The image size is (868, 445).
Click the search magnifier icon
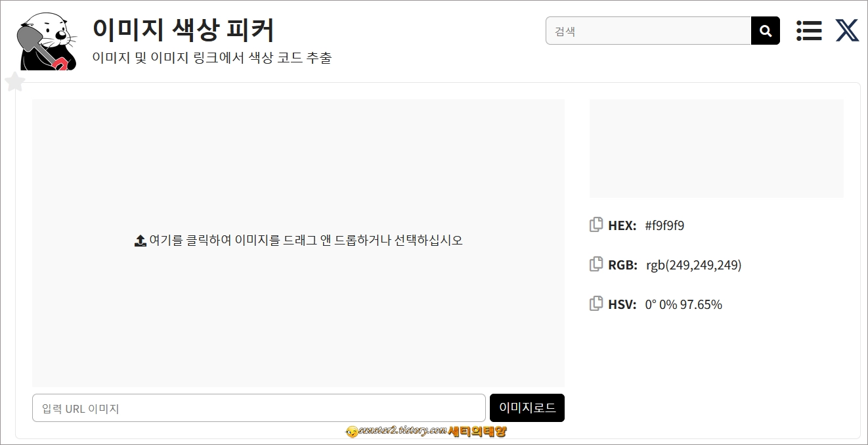pyautogui.click(x=764, y=30)
